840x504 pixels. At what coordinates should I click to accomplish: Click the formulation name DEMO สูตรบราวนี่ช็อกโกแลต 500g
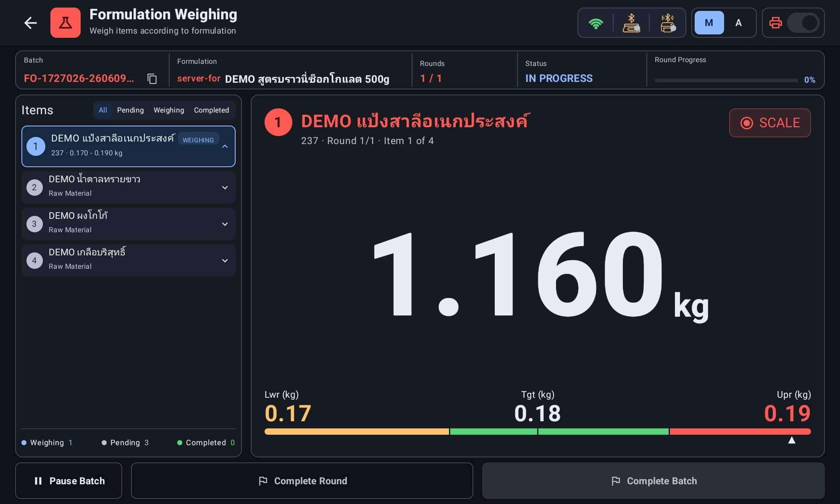point(307,79)
